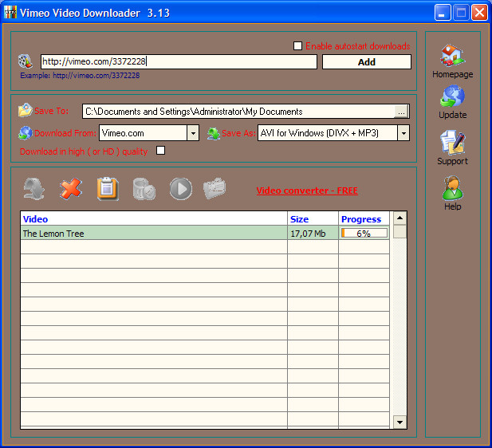Click the red X delete icon

(x=71, y=189)
